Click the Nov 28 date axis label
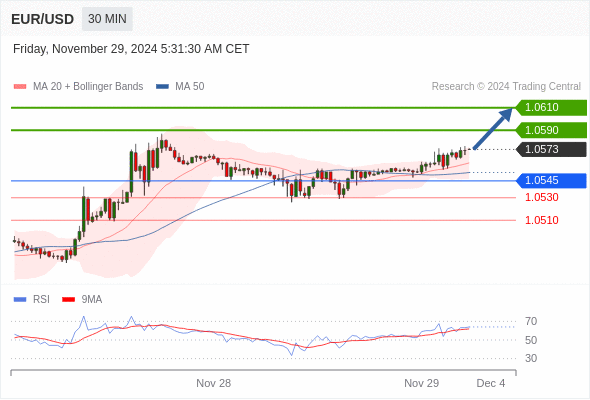Screen dimensions: 590x400 click(213, 383)
